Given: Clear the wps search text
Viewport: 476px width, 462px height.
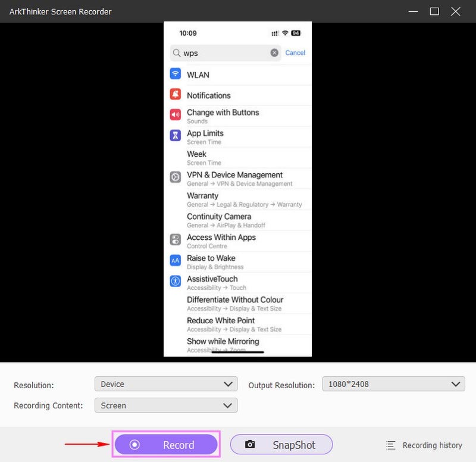Looking at the screenshot, I should coord(274,53).
